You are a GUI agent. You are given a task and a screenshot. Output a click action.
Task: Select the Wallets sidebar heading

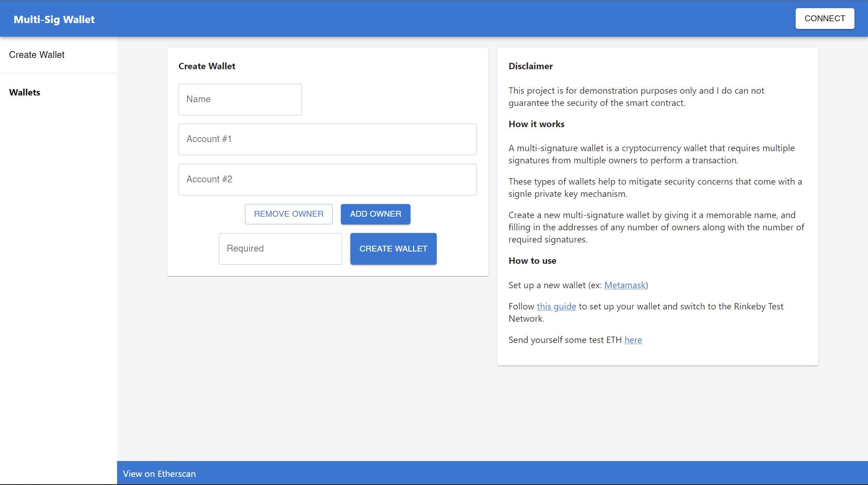point(24,92)
